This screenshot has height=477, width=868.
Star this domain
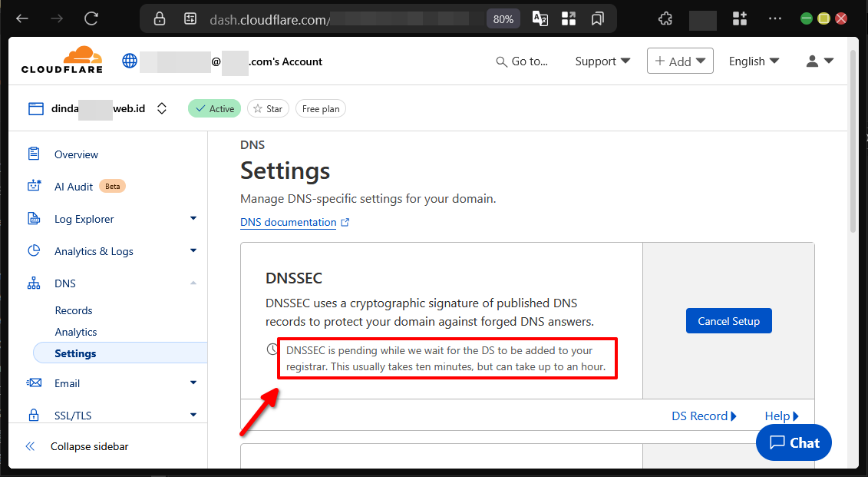click(x=268, y=108)
